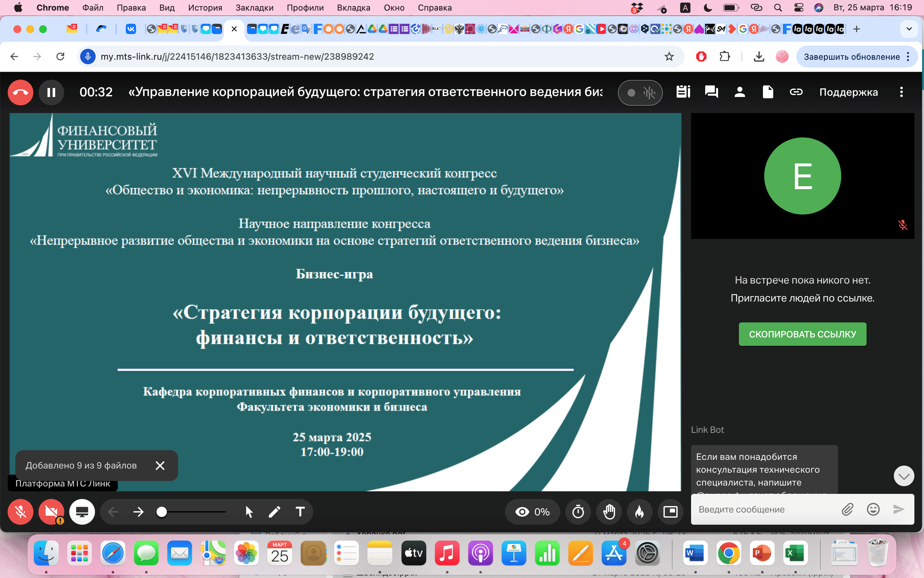Viewport: 924px width, 578px height.
Task: Switch to picture-in-picture layout
Action: click(x=670, y=512)
